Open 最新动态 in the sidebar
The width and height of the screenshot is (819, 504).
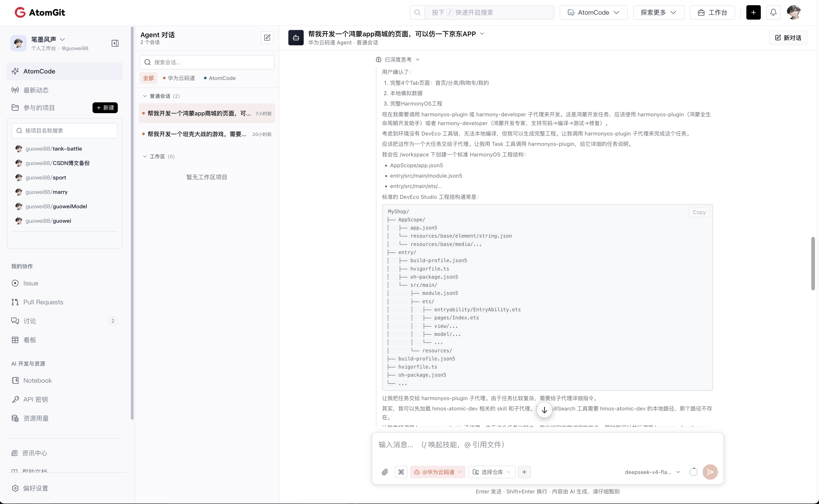pyautogui.click(x=64, y=90)
